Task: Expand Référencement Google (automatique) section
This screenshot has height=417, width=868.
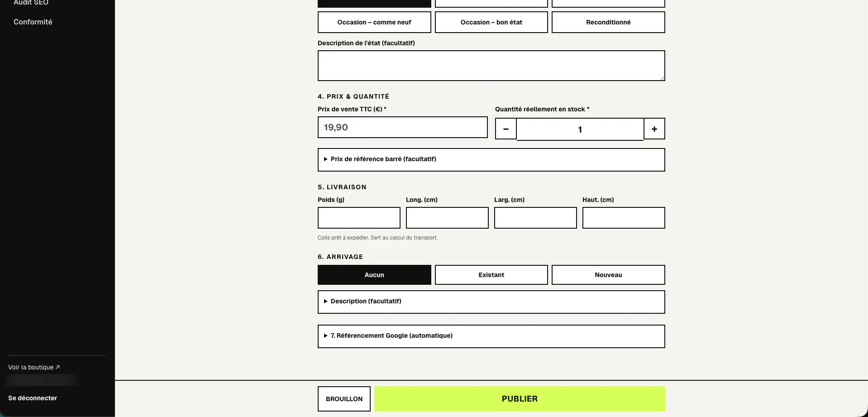Action: (491, 336)
